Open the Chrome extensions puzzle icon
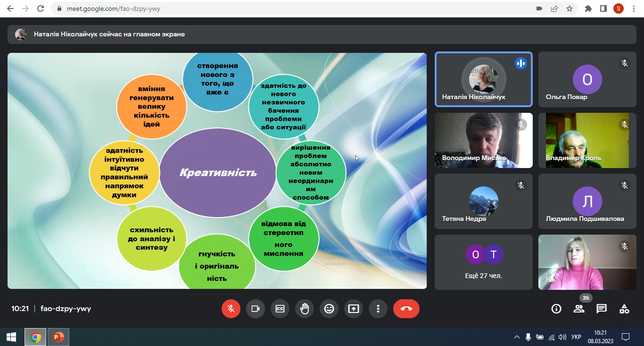The height and width of the screenshot is (346, 644). [588, 8]
